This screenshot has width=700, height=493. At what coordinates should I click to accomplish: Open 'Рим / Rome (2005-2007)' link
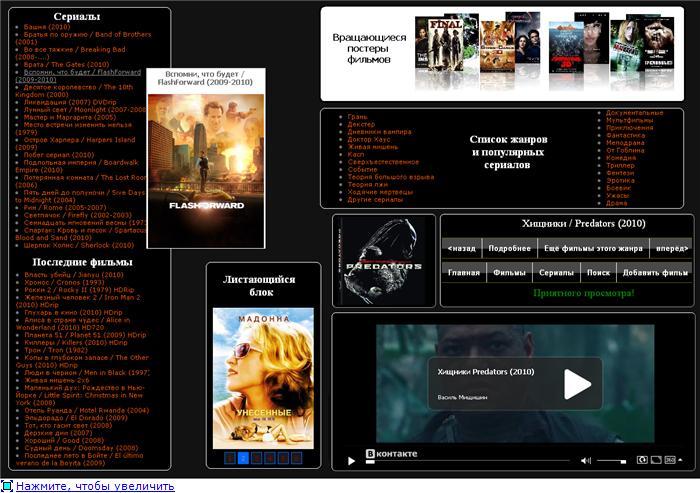pyautogui.click(x=65, y=207)
